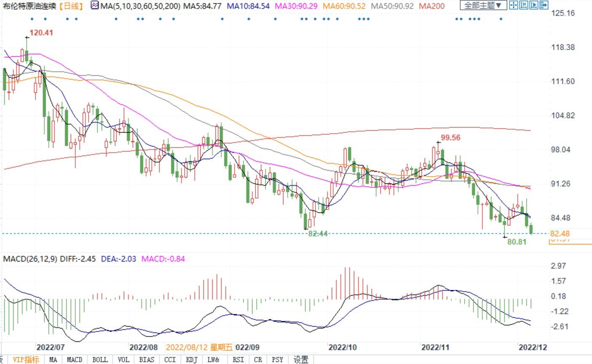This screenshot has width=592, height=364.
Task: Click the playback replay icon in top toolbar
Action: pos(533,5)
